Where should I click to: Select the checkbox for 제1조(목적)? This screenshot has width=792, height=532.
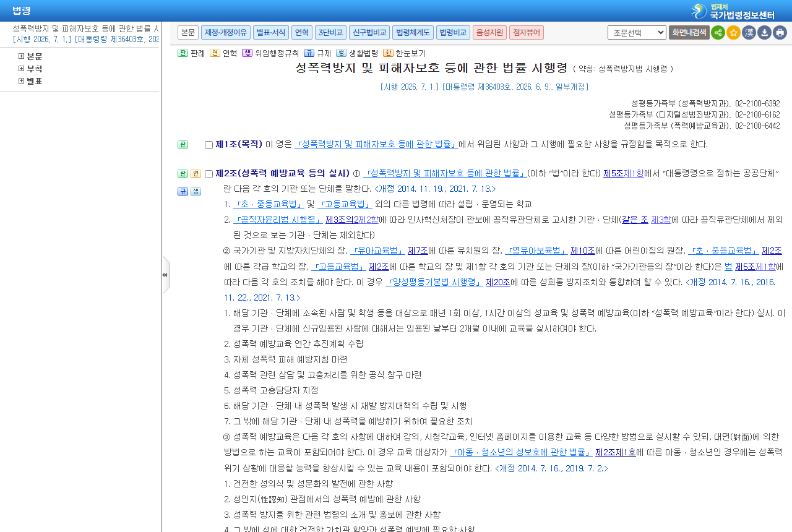(x=209, y=145)
